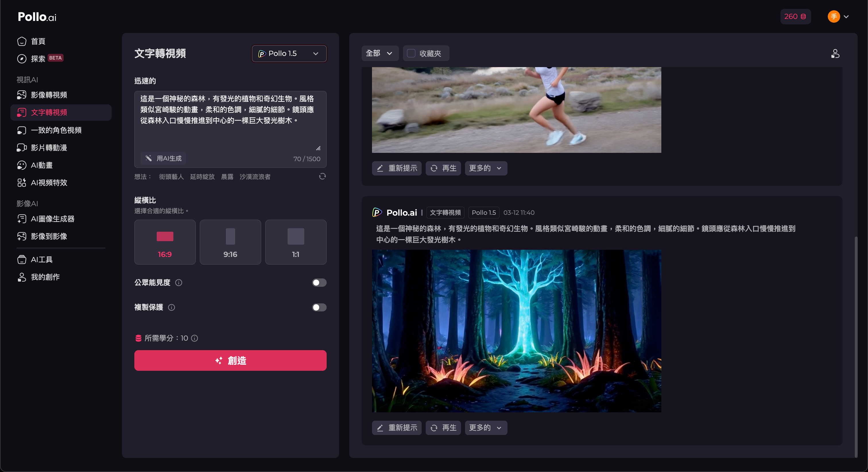
Task: Click the 260 credits balance icon
Action: click(795, 17)
